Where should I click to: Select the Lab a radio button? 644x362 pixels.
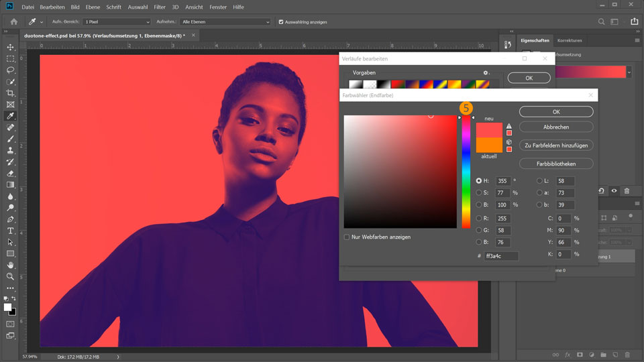[x=539, y=192]
